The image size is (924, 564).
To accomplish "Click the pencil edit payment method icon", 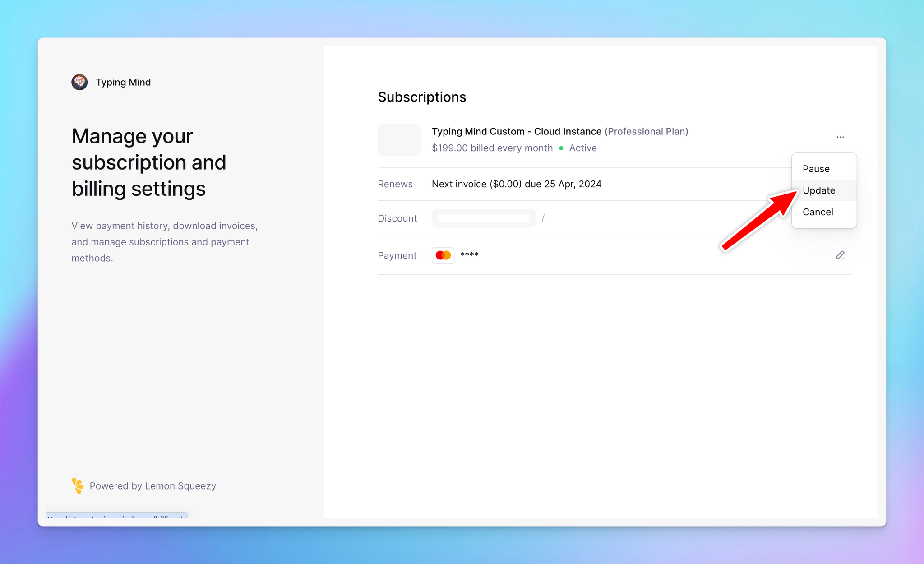I will [x=840, y=255].
